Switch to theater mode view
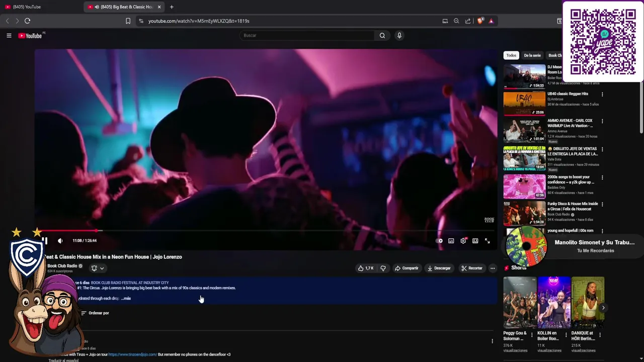 pos(475,241)
